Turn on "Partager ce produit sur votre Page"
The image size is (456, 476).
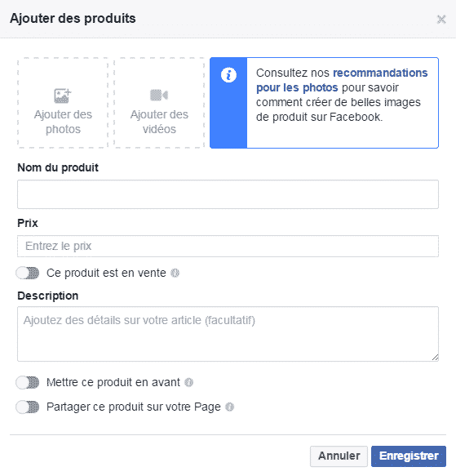[x=28, y=407]
